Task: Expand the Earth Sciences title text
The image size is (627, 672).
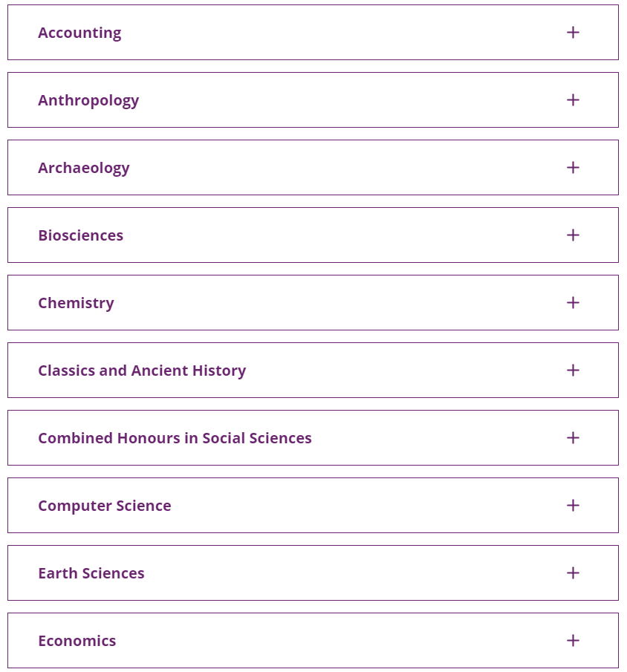Action: [x=91, y=573]
